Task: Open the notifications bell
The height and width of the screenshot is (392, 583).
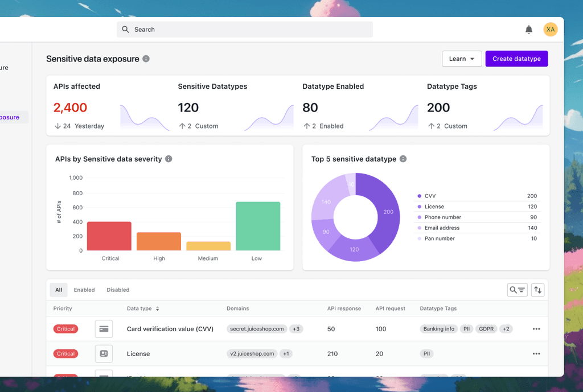Action: (528, 29)
